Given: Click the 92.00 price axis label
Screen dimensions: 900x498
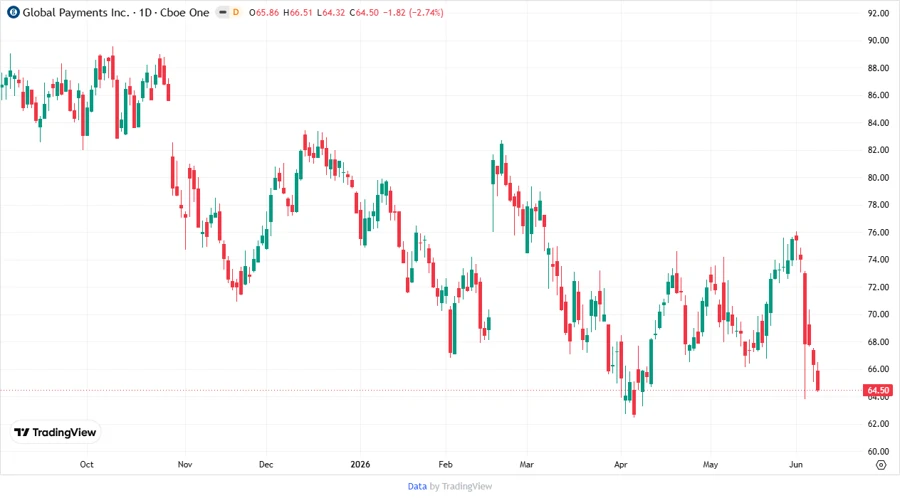Looking at the screenshot, I should coord(878,13).
